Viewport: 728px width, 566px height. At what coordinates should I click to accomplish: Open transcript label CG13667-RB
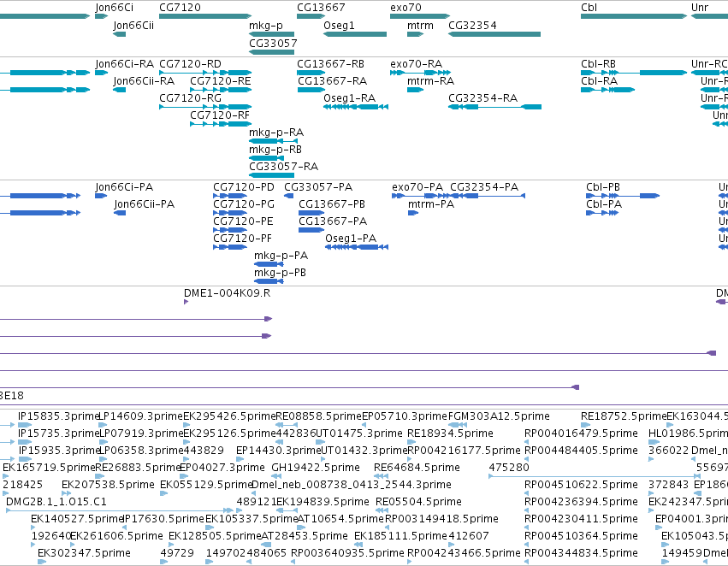[x=330, y=63]
